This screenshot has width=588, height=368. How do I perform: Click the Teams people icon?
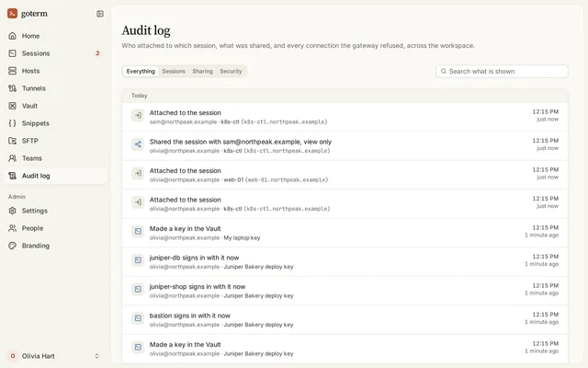tap(12, 158)
